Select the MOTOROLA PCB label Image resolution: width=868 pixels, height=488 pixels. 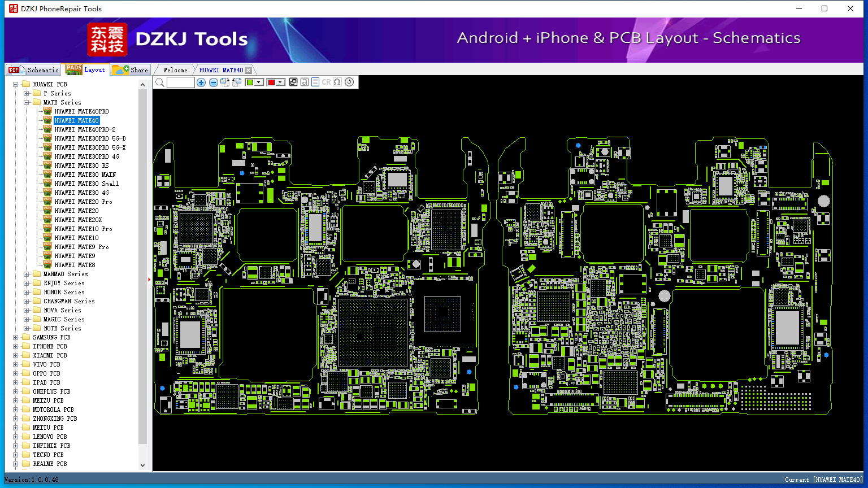point(53,409)
